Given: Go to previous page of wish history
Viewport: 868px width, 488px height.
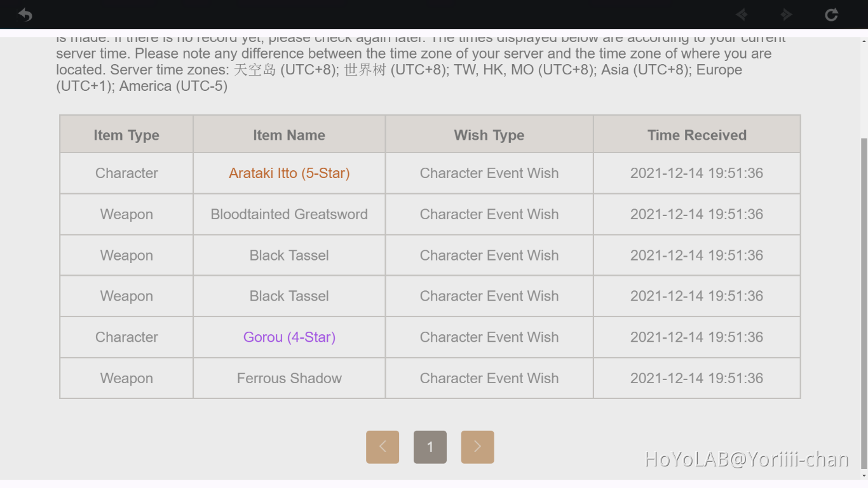Looking at the screenshot, I should [x=383, y=447].
